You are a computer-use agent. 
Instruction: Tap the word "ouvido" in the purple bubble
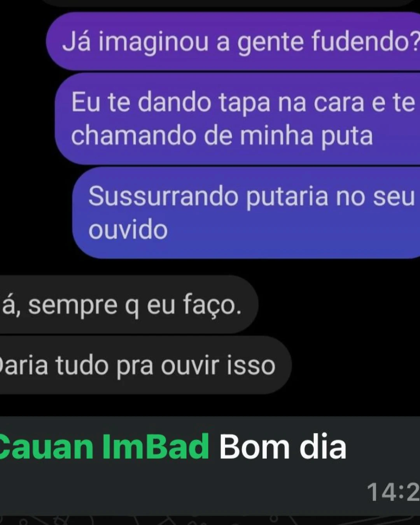point(128,229)
